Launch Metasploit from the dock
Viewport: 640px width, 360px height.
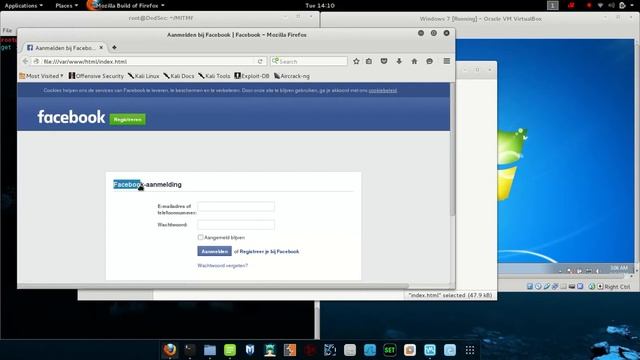click(250, 350)
